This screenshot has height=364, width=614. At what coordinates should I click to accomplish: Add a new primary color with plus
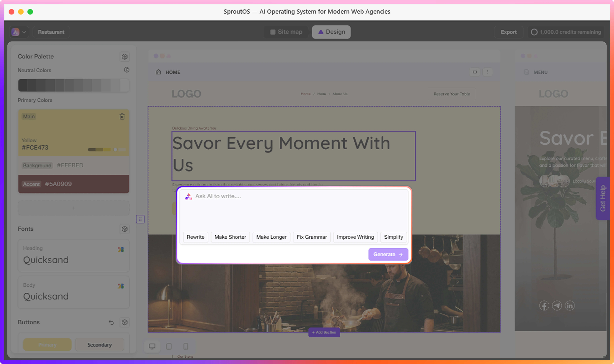pyautogui.click(x=74, y=208)
